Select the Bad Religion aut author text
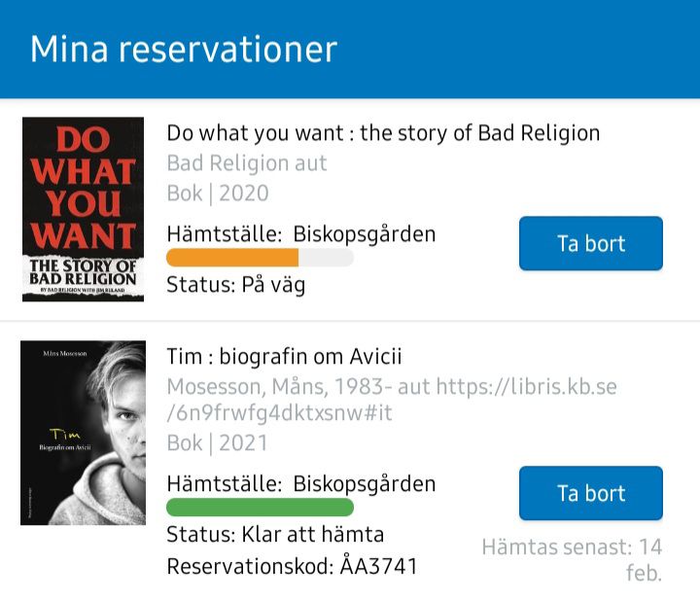This screenshot has height=599, width=700. pos(247,162)
